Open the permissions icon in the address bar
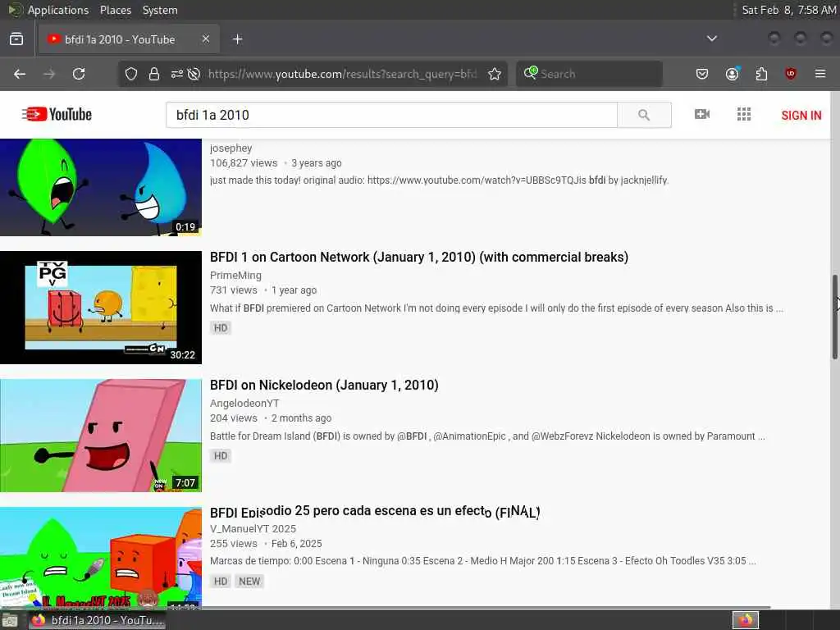Image resolution: width=840 pixels, height=630 pixels. point(177,74)
